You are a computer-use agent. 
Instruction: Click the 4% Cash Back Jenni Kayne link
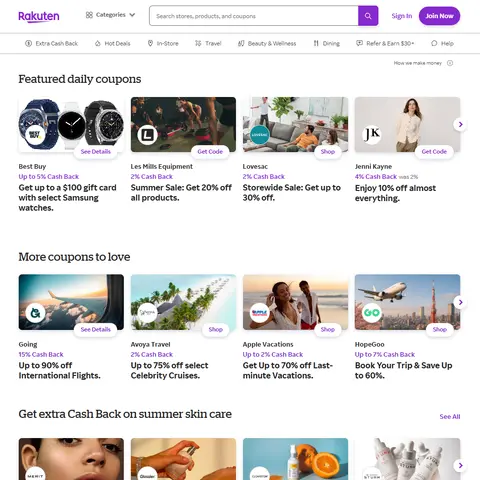(376, 177)
